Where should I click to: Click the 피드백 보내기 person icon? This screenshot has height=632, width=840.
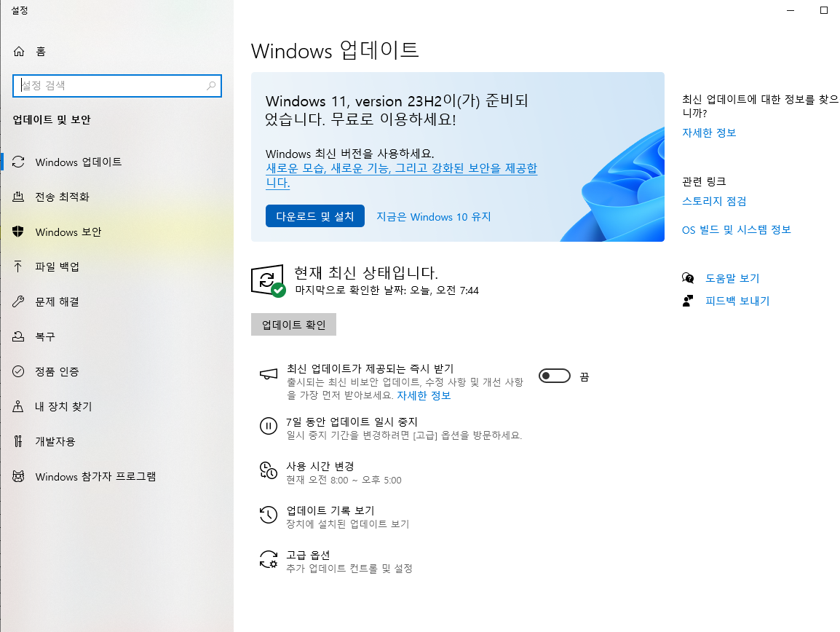(688, 301)
